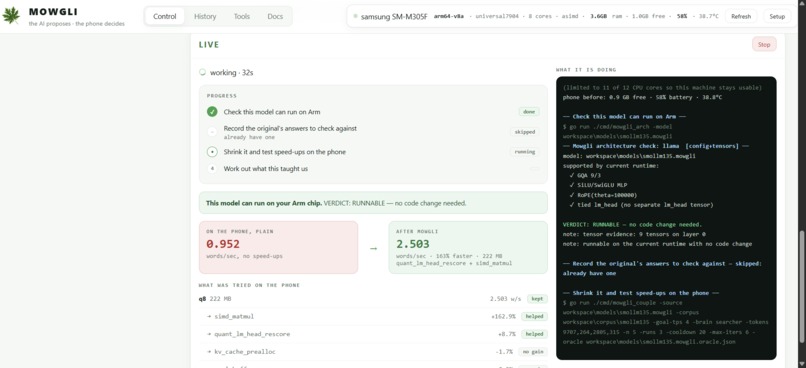Click the running step indicator icon
806x368 pixels.
[x=212, y=152]
